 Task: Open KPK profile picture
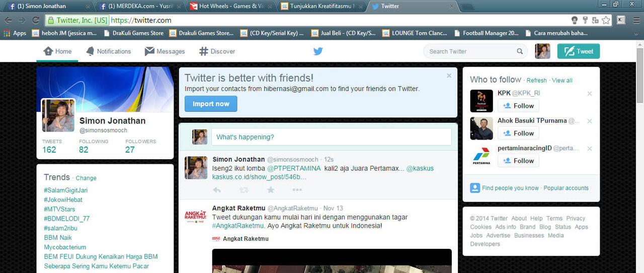coord(481,101)
